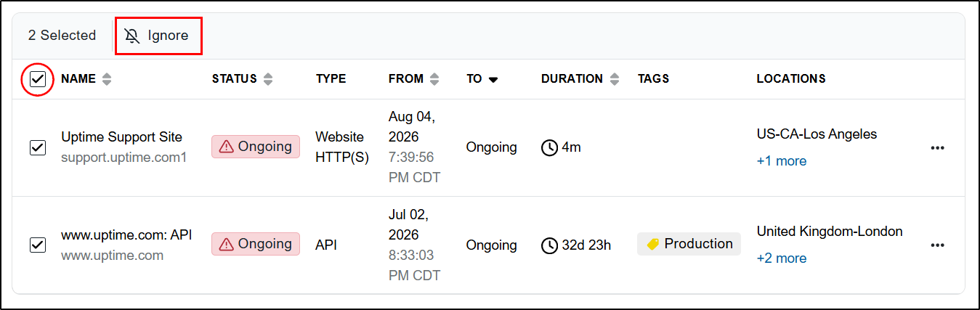Click the clock icon beside 4m duration

point(549,147)
